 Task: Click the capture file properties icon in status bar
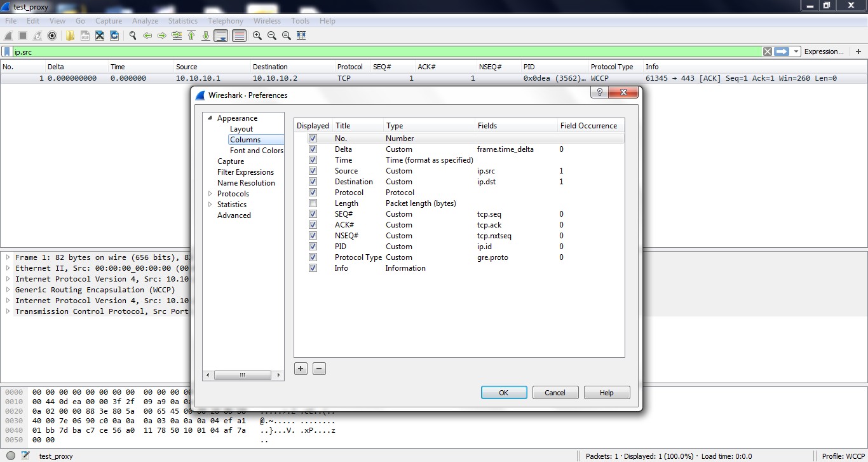(25, 456)
